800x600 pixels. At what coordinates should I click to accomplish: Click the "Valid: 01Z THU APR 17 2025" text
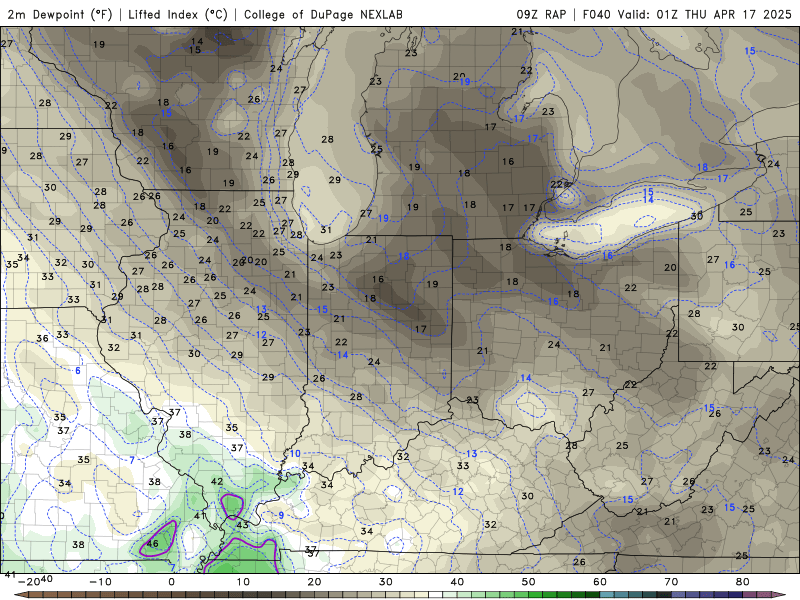coord(705,14)
